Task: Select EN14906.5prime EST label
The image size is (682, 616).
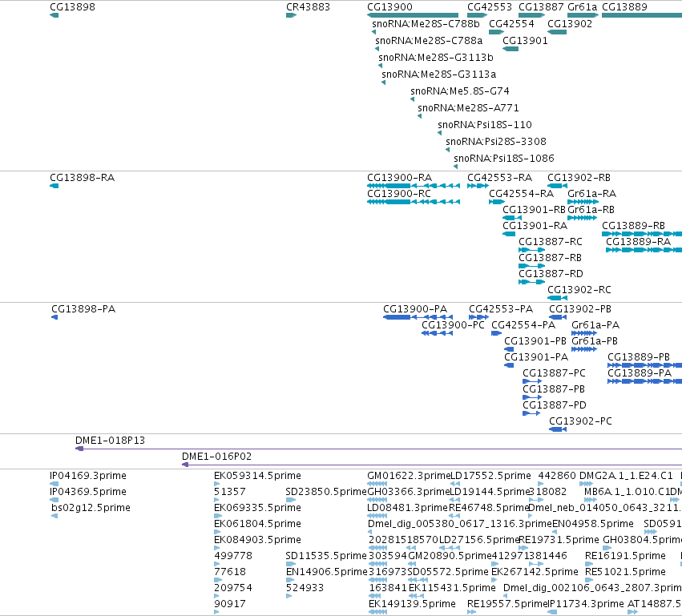Action: [x=327, y=572]
